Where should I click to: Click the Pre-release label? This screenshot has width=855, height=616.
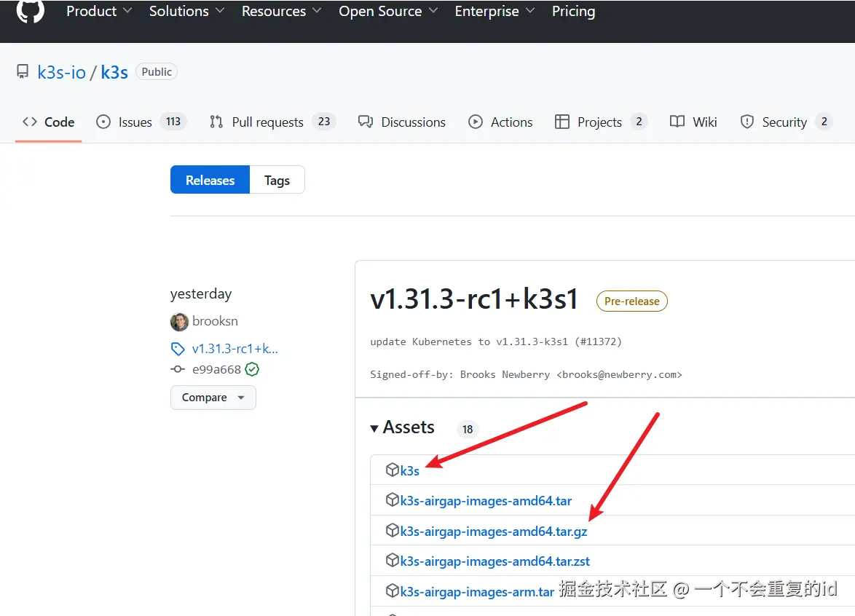pos(632,301)
